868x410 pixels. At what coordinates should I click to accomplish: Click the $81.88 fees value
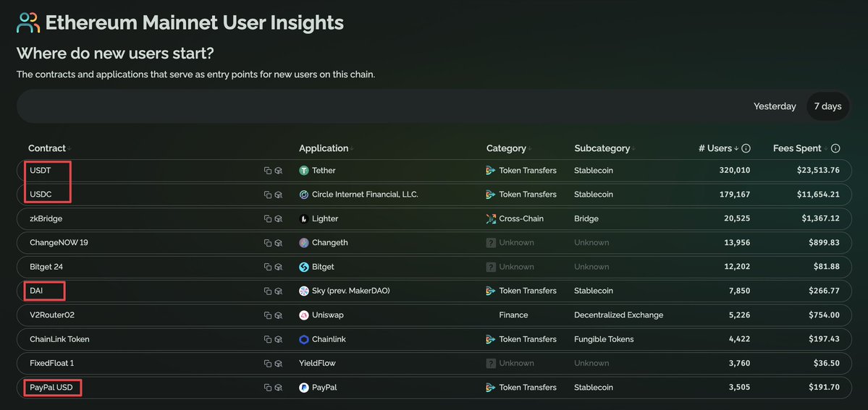[827, 267]
